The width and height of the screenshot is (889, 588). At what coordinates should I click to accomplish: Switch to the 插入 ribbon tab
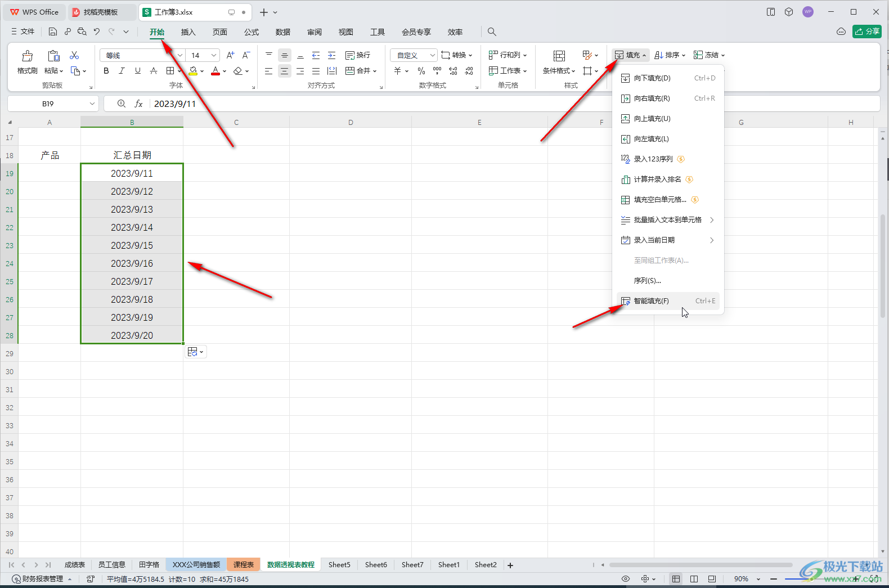click(x=188, y=32)
